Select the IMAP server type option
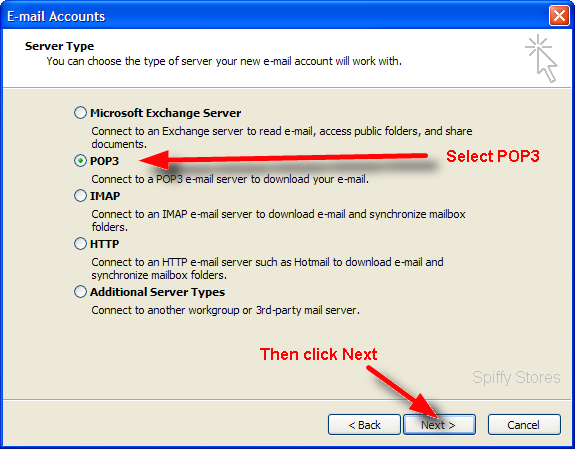 point(80,196)
